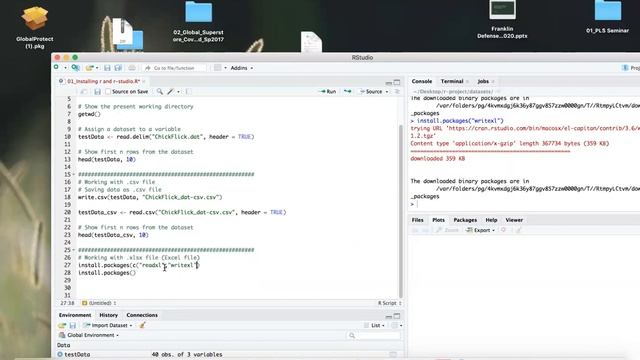The height and width of the screenshot is (360, 640).
Task: Click the Save icon in the editor toolbar
Action: pyautogui.click(x=97, y=92)
